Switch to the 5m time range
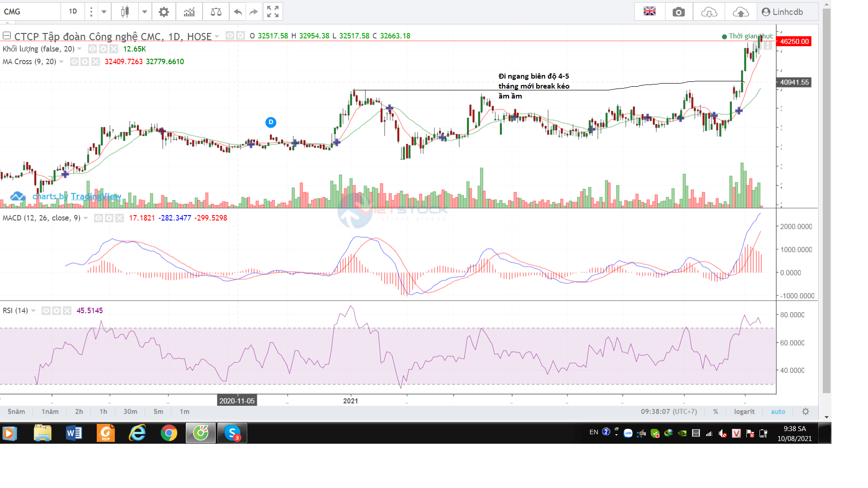Image resolution: width=868 pixels, height=488 pixels. (x=158, y=412)
